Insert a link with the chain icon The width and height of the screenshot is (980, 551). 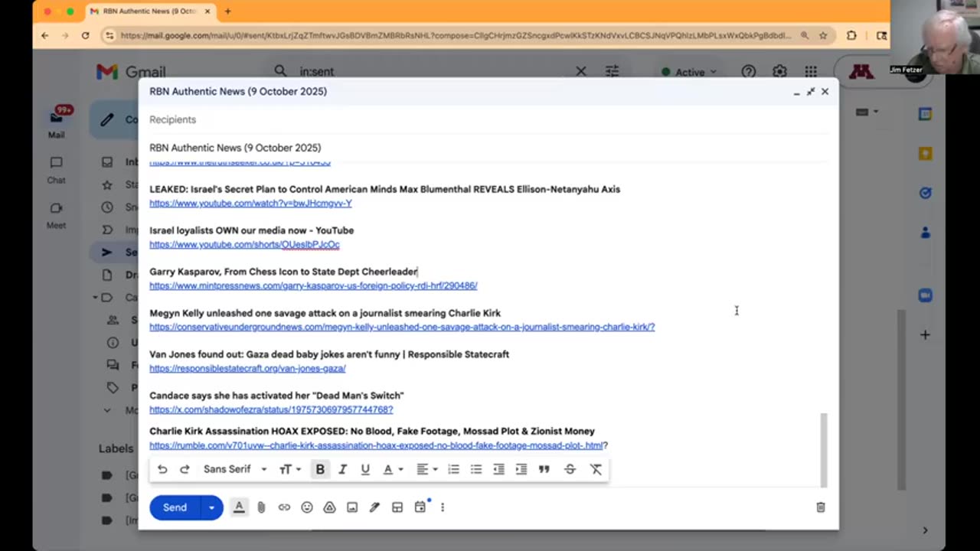[x=284, y=507]
